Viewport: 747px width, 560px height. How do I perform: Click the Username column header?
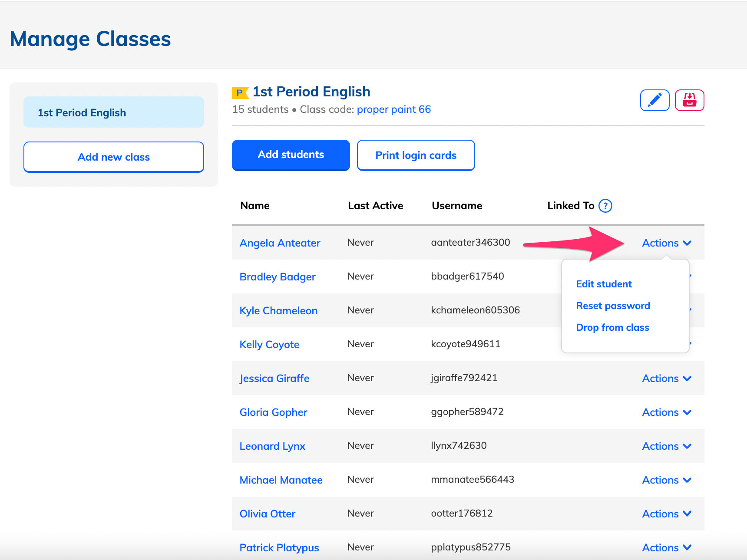pyautogui.click(x=457, y=206)
